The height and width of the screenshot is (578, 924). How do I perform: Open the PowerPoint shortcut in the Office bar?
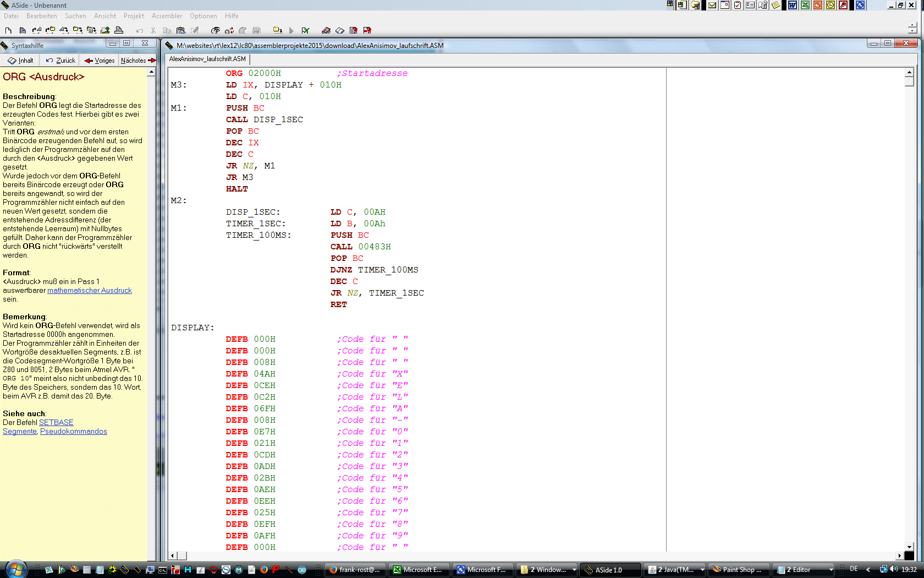[x=818, y=5]
